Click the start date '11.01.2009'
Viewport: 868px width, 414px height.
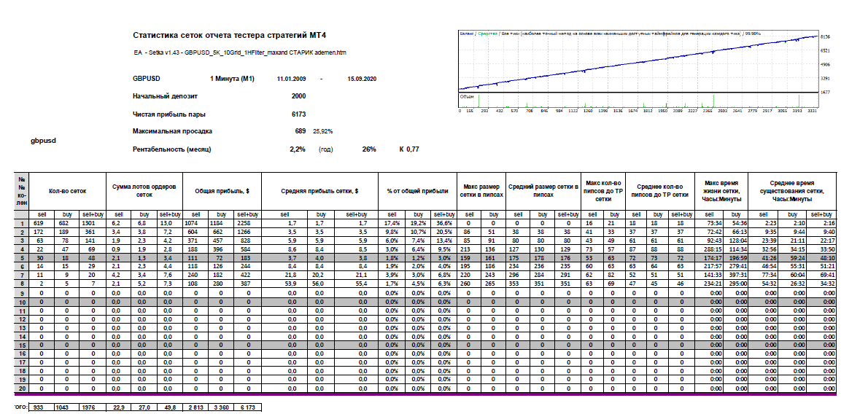pos(292,79)
